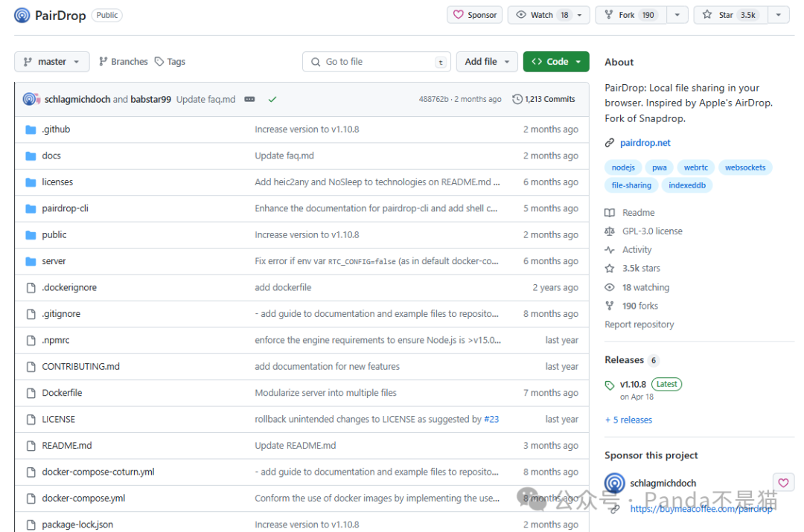
Task: Click the PairDrop repository logo icon
Action: [22, 16]
